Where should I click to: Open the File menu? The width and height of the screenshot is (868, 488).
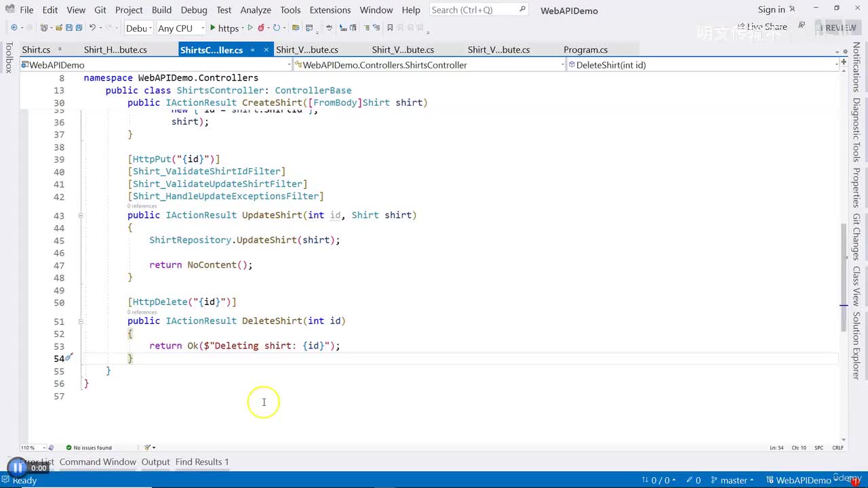click(26, 9)
